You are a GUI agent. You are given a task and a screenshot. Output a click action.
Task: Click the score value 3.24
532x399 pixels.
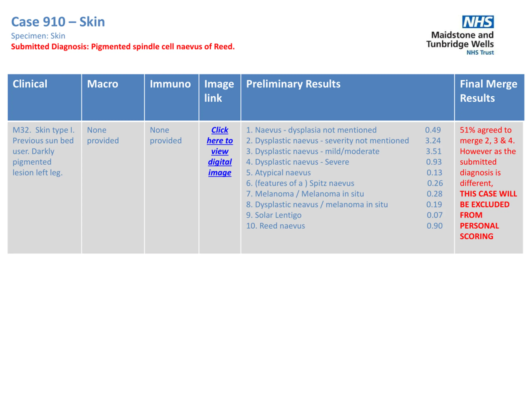[433, 140]
